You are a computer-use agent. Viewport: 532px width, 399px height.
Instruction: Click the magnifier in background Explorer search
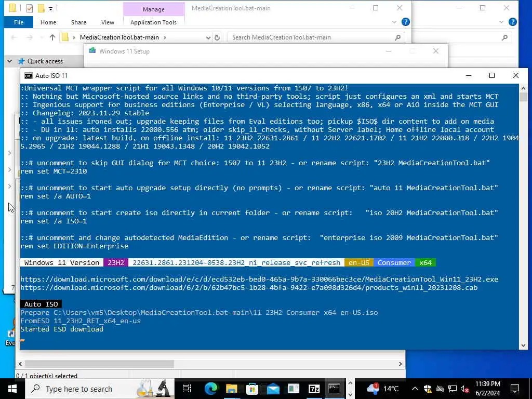point(505,37)
